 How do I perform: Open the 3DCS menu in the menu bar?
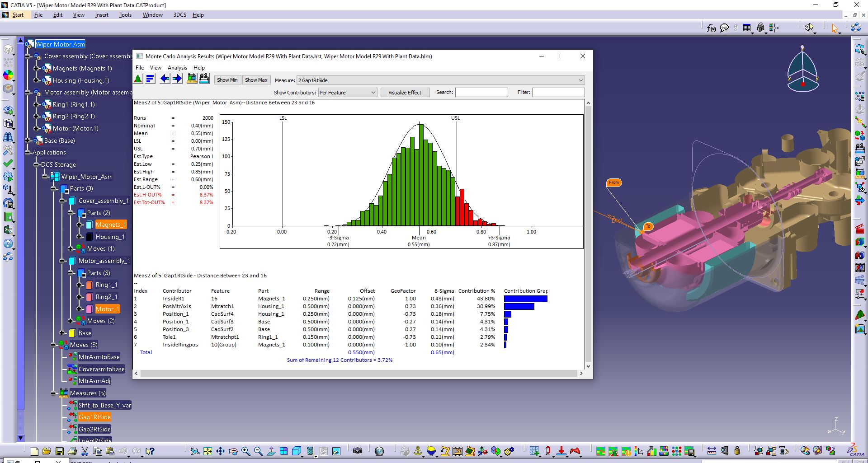[179, 14]
